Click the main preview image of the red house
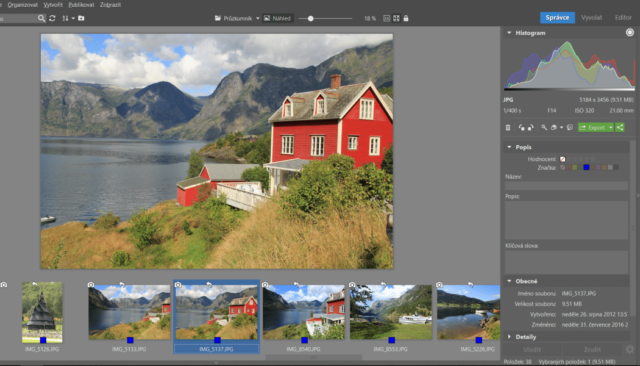The width and height of the screenshot is (640, 366). (x=217, y=151)
